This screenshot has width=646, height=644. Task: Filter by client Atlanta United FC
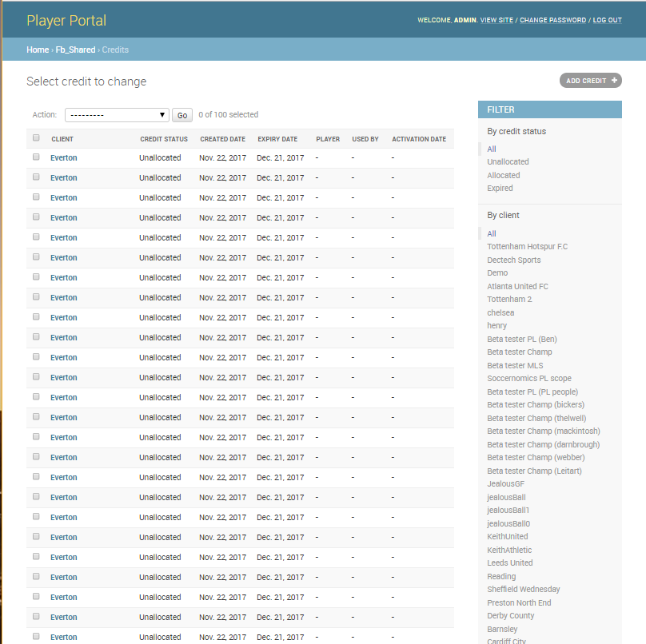[x=517, y=287]
